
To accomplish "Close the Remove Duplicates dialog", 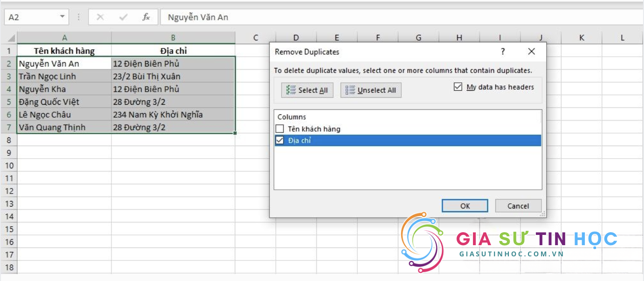I will pos(532,52).
